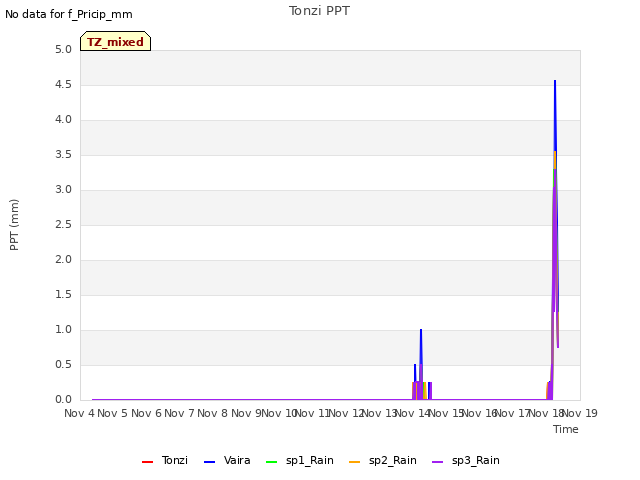Click the Nov 4 x-axis date label
This screenshot has height=480, width=640.
click(x=80, y=413)
